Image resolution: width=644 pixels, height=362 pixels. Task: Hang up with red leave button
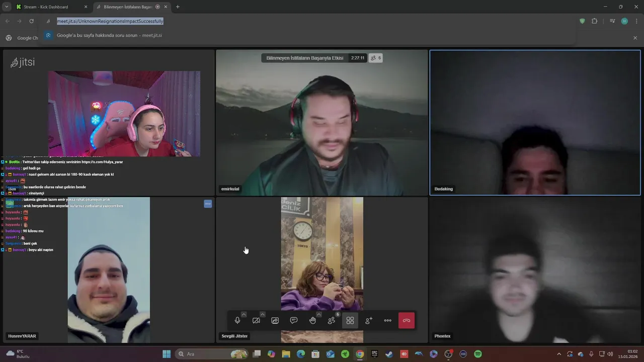pyautogui.click(x=407, y=321)
